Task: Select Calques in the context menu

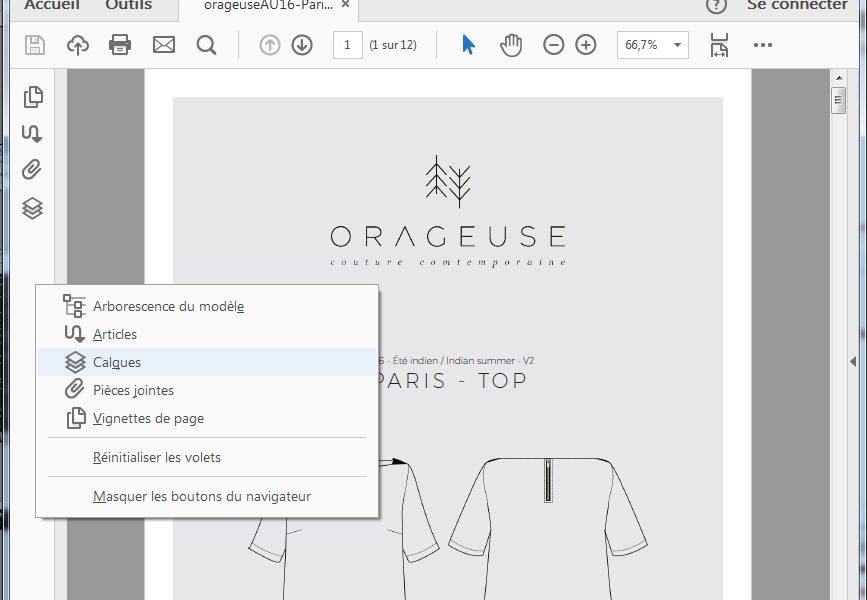Action: click(x=207, y=362)
